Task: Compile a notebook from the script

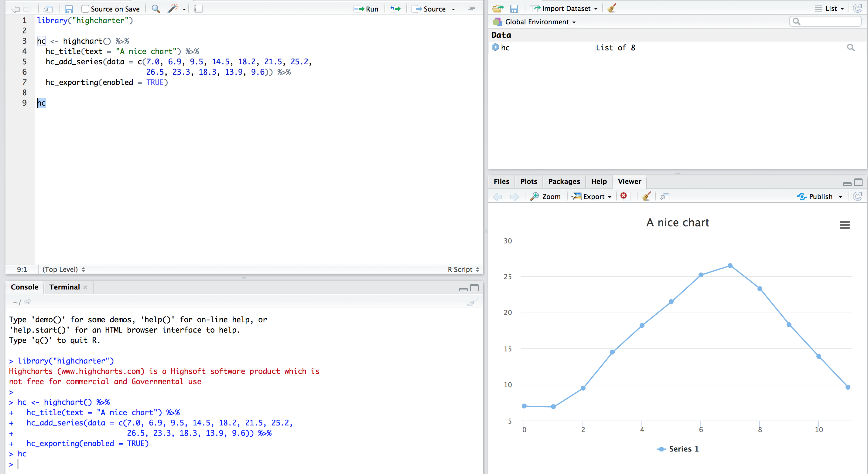Action: [198, 9]
